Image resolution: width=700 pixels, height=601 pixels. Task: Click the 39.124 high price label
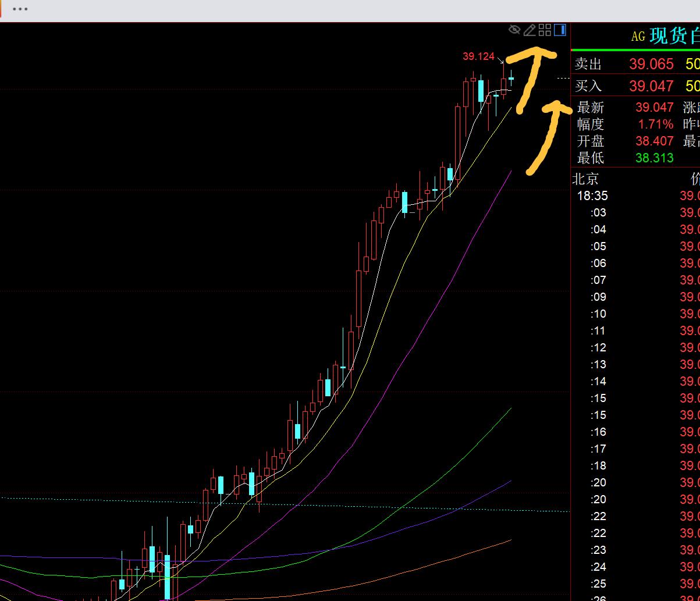click(x=478, y=56)
